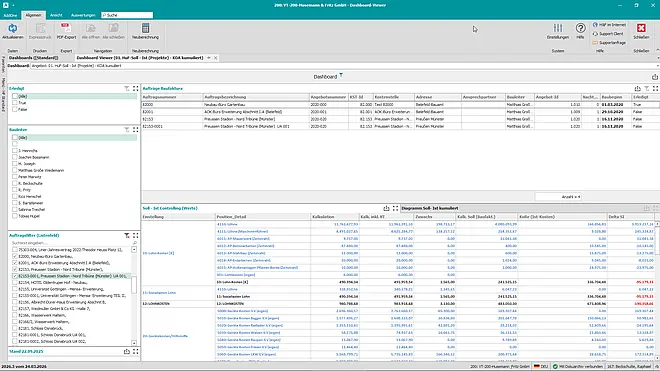Image resolution: width=660 pixels, height=371 pixels.
Task: Select the 82153-0001 row in Aufträge grid
Action: pos(400,126)
